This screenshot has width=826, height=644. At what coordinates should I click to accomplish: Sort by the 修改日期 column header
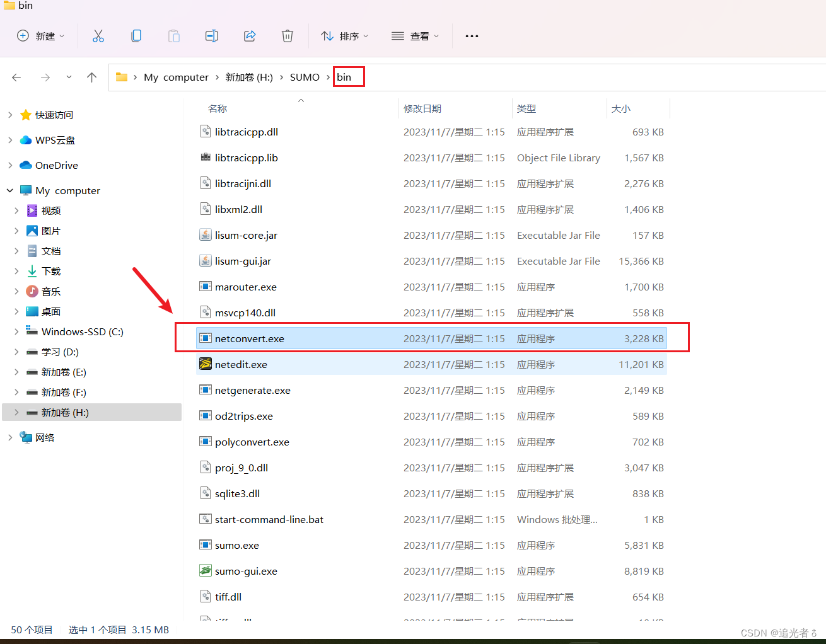click(422, 108)
